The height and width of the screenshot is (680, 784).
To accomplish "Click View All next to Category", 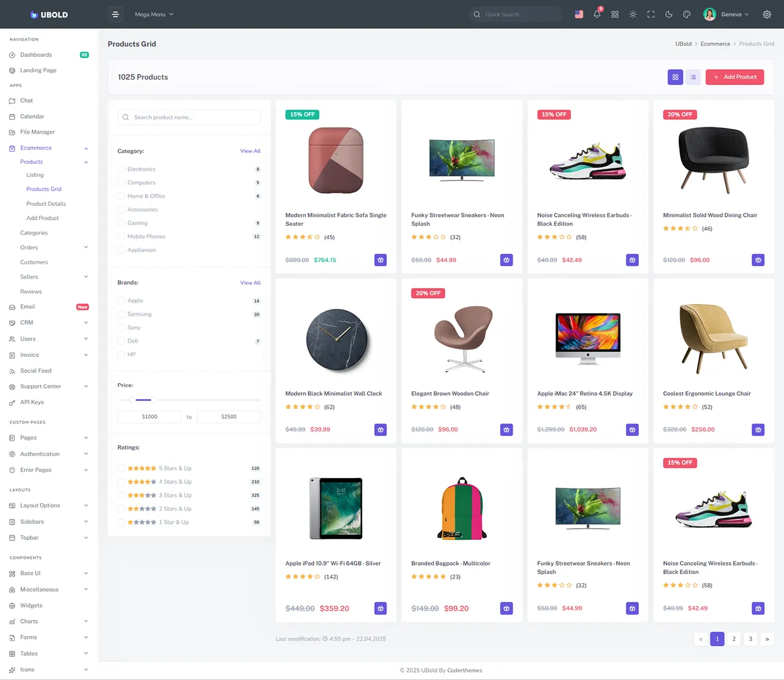I will coord(251,151).
